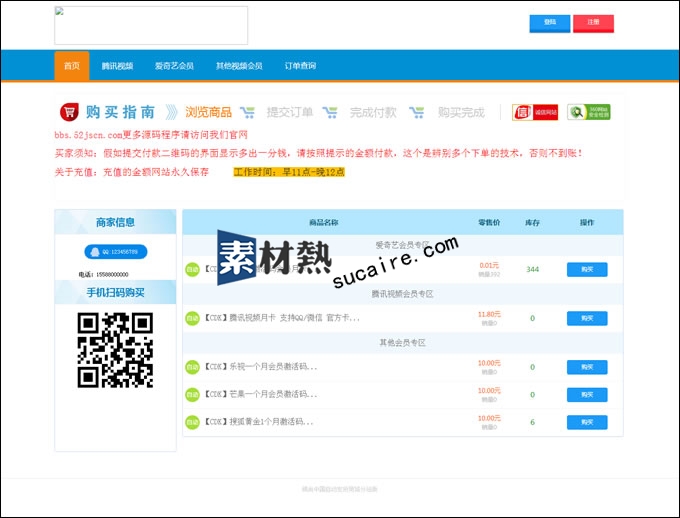Click the 操作 column header

587,223
